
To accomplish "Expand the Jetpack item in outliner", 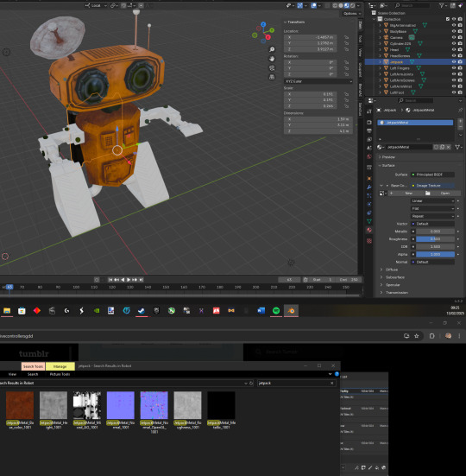I will tap(380, 61).
